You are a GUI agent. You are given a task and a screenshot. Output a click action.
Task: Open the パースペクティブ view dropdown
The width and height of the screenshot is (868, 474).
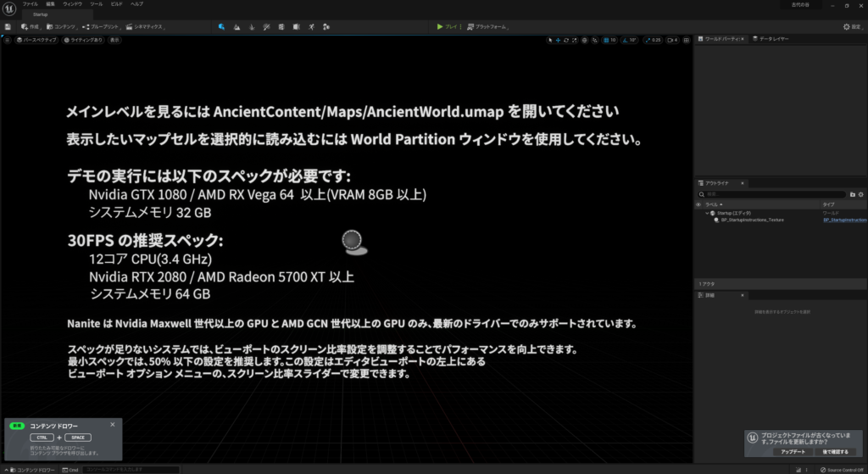click(x=36, y=40)
